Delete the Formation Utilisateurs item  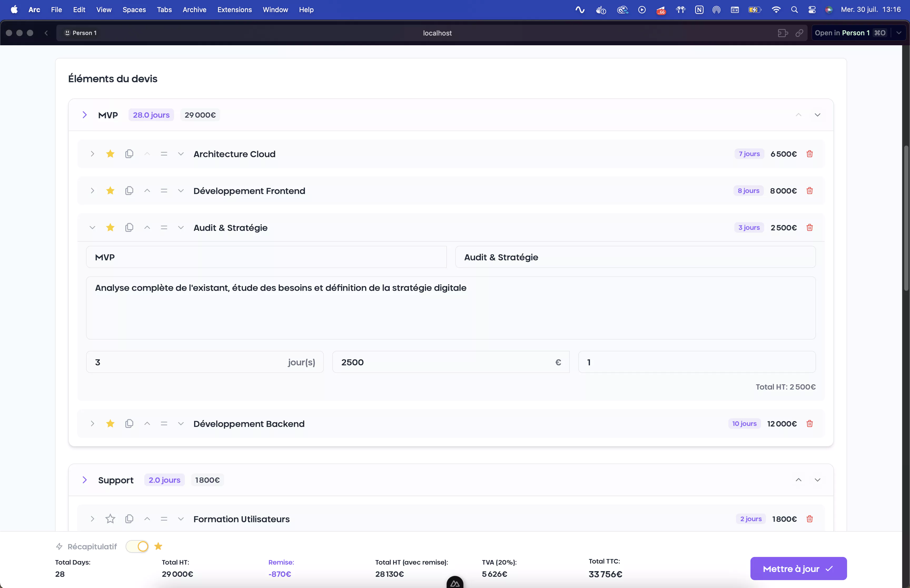809,519
